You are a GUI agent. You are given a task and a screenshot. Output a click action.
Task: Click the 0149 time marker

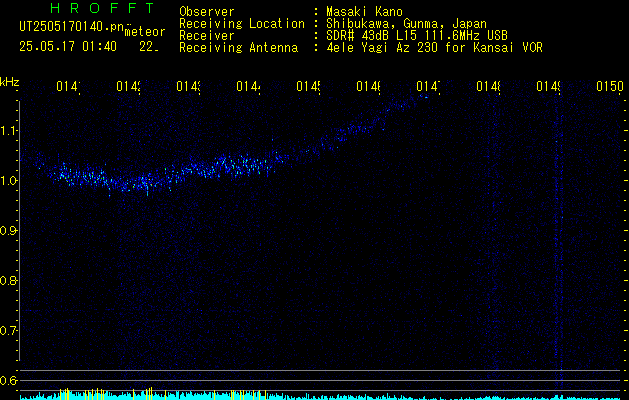click(549, 87)
